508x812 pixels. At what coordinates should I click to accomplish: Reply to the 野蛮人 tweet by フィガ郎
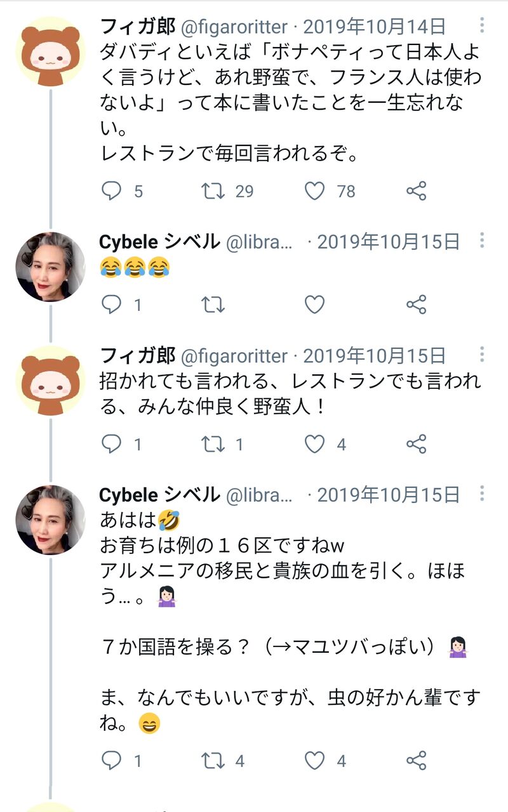[112, 444]
